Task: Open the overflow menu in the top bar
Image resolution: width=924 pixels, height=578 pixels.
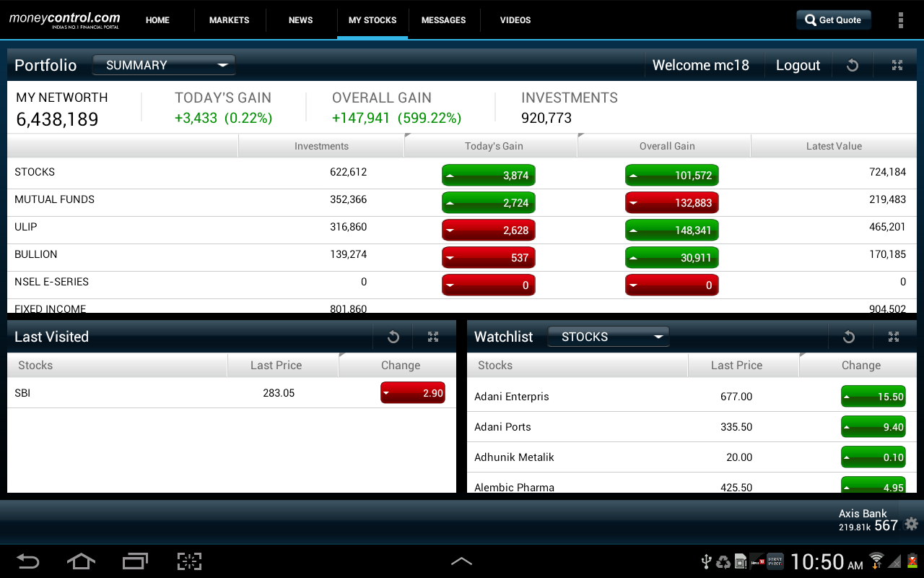Action: (901, 20)
